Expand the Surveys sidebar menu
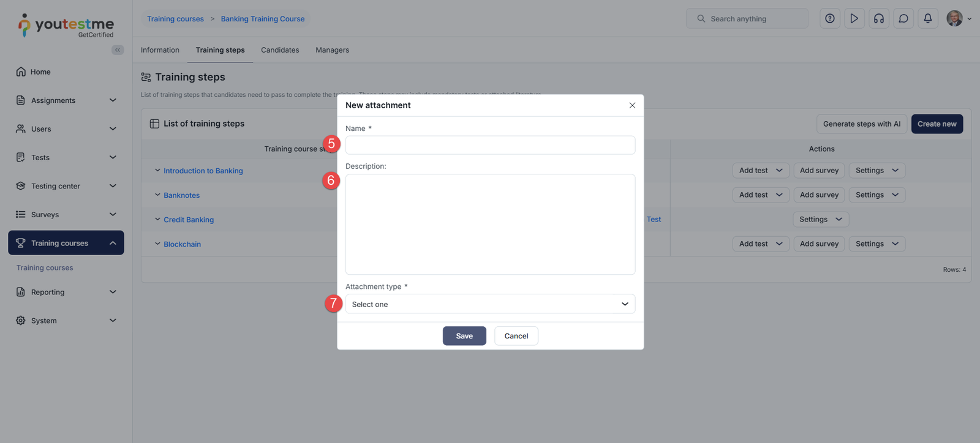 coord(66,214)
